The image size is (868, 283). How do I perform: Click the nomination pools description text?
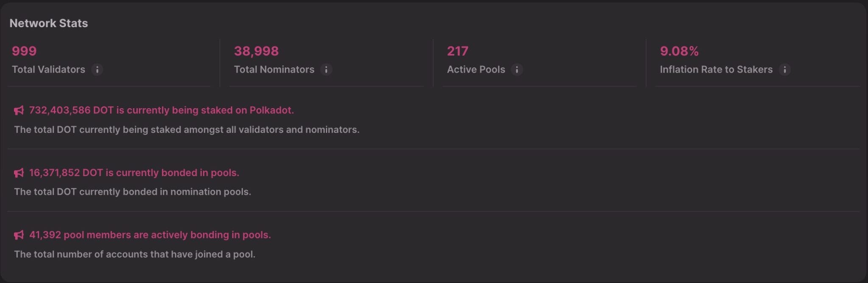133,192
